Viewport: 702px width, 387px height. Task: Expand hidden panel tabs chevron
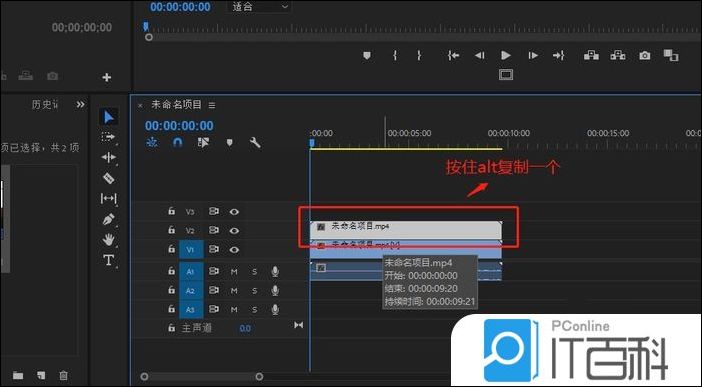pos(80,104)
